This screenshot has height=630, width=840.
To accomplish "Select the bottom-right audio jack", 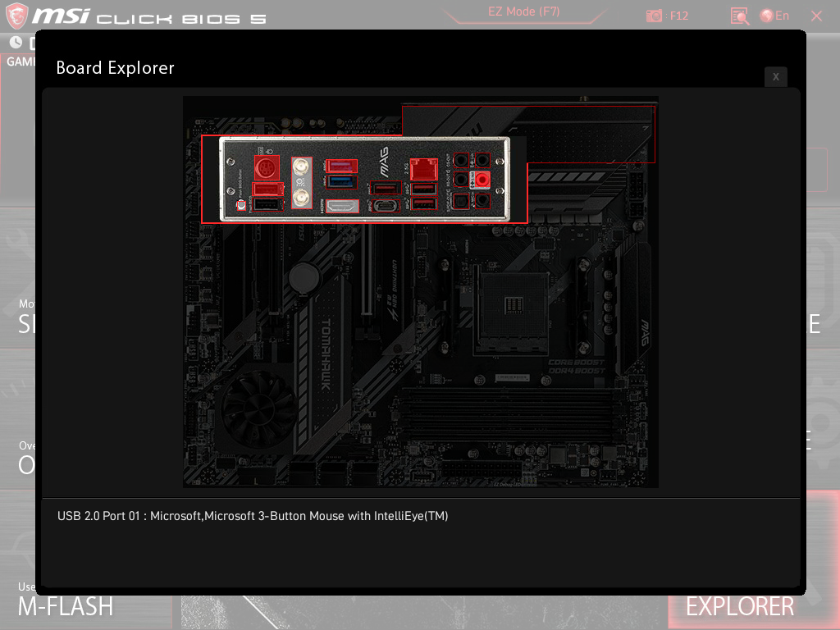I will click(482, 201).
